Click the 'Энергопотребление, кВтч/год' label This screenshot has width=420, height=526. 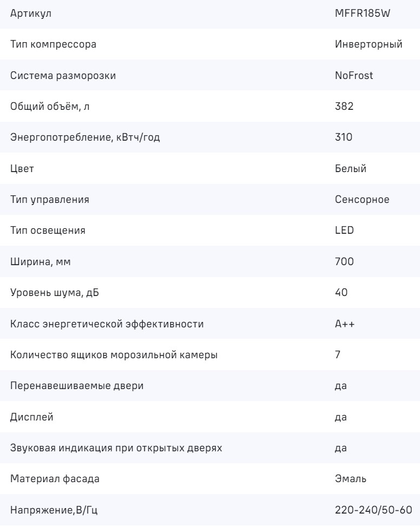point(85,137)
